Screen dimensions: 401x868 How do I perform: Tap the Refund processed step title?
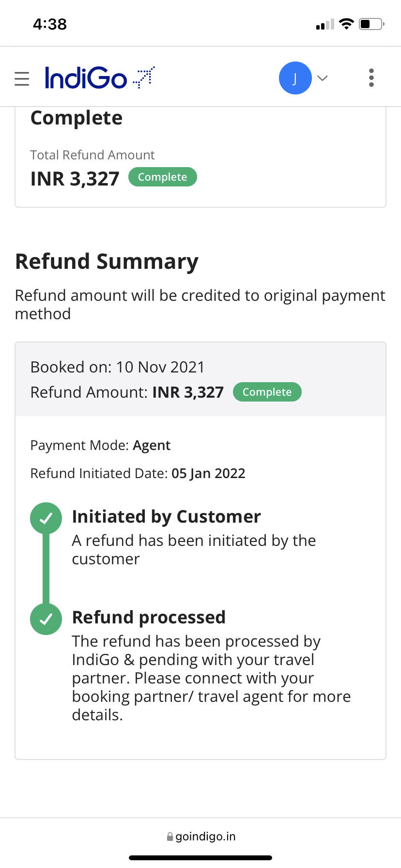click(x=149, y=618)
